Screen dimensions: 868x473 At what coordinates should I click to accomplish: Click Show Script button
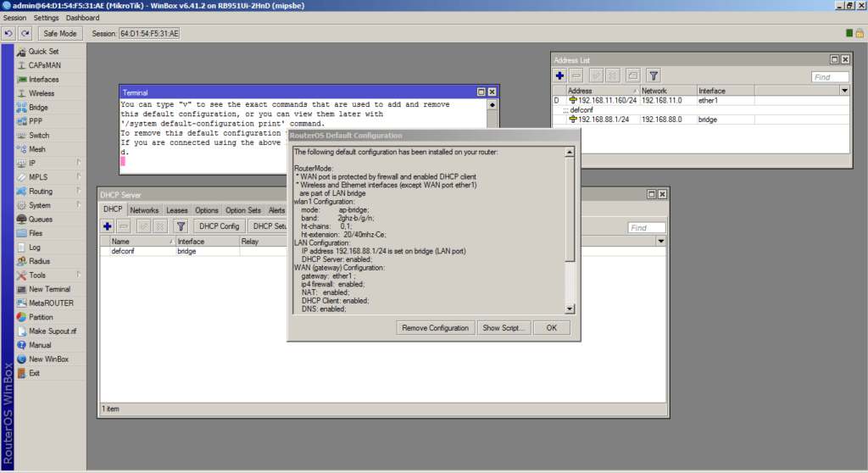point(504,328)
